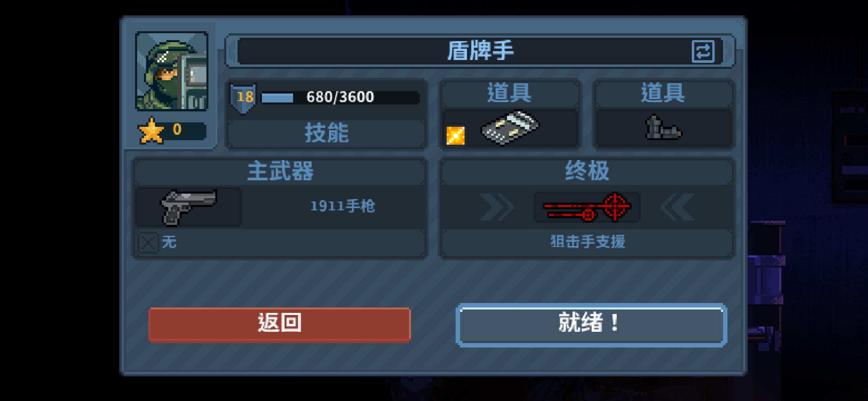Select the empty second item slot icon

click(663, 127)
